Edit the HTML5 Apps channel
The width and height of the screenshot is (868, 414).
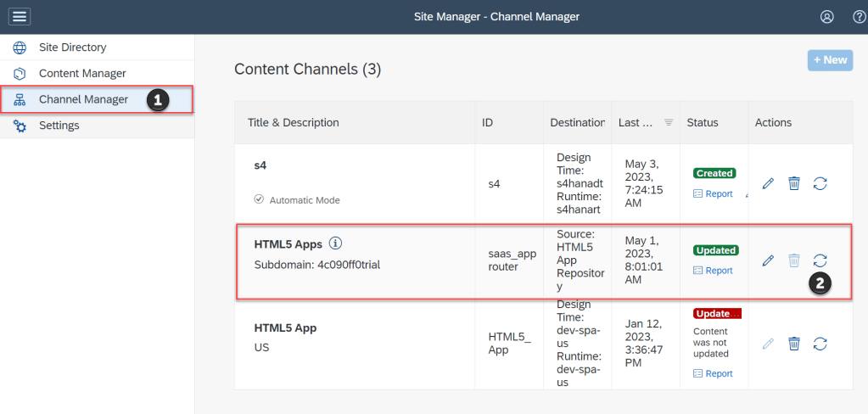click(768, 260)
